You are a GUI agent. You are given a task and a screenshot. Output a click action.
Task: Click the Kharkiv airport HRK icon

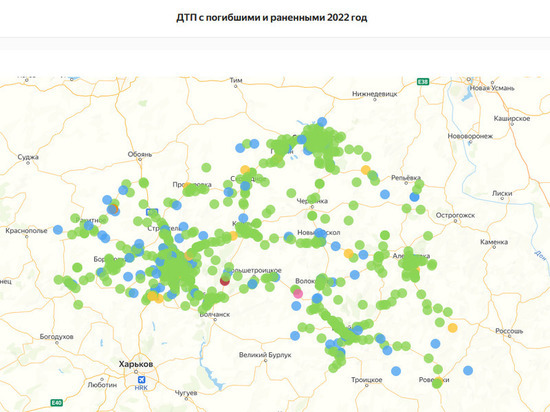(141, 379)
